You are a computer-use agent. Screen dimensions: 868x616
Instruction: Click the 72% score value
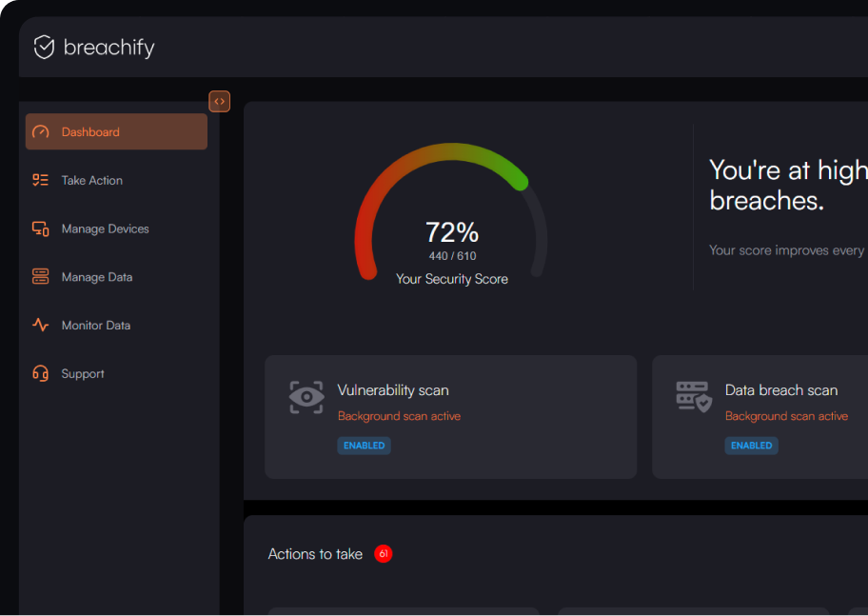coord(452,232)
